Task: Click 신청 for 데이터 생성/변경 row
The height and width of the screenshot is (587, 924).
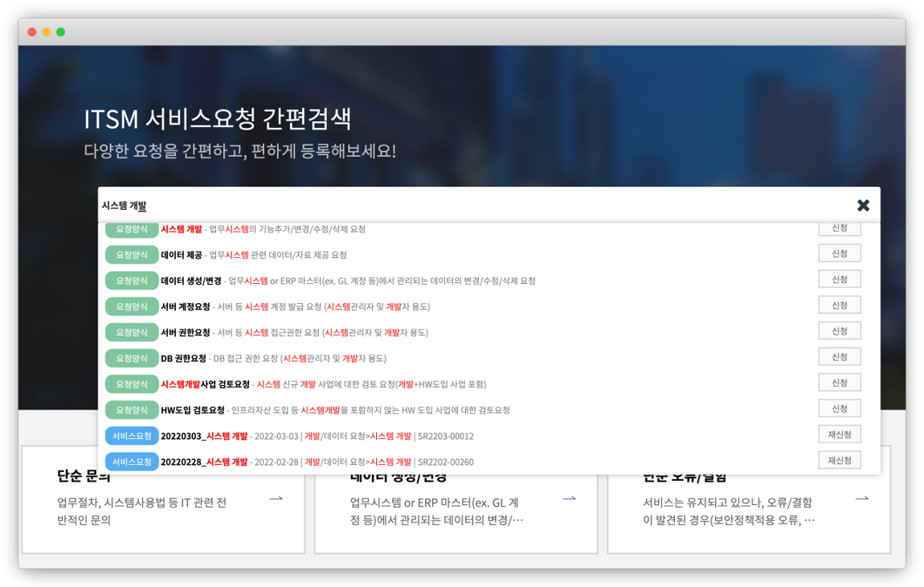Action: pos(839,280)
